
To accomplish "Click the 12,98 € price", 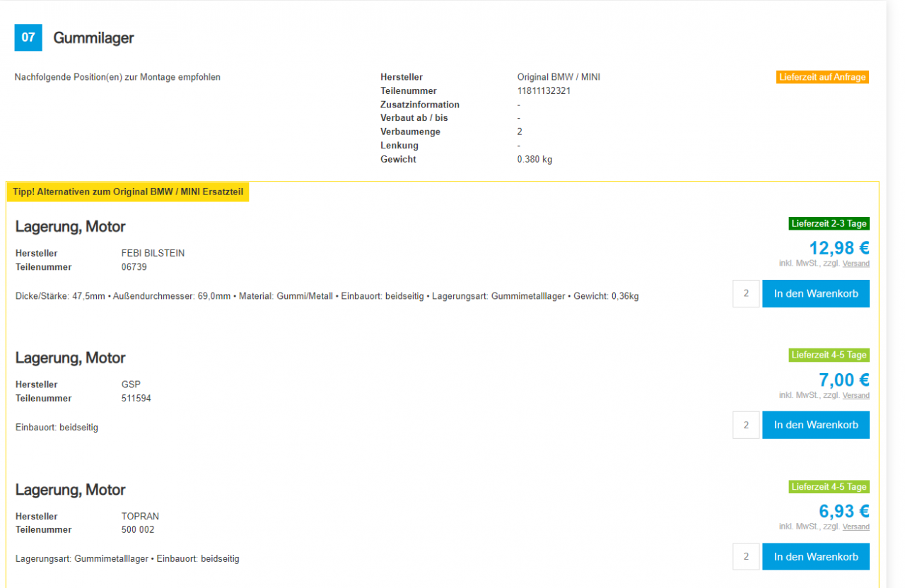I will tap(839, 248).
